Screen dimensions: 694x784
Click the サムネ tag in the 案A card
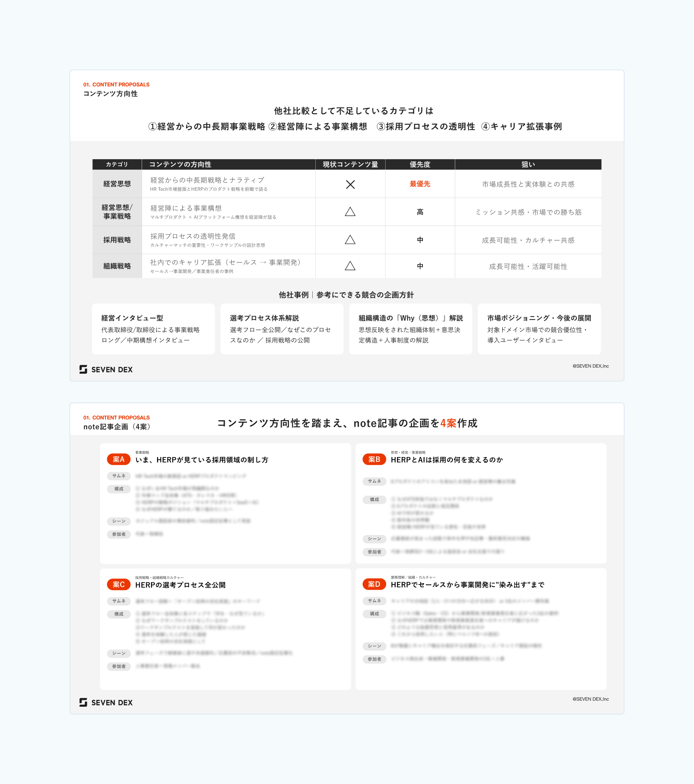119,476
